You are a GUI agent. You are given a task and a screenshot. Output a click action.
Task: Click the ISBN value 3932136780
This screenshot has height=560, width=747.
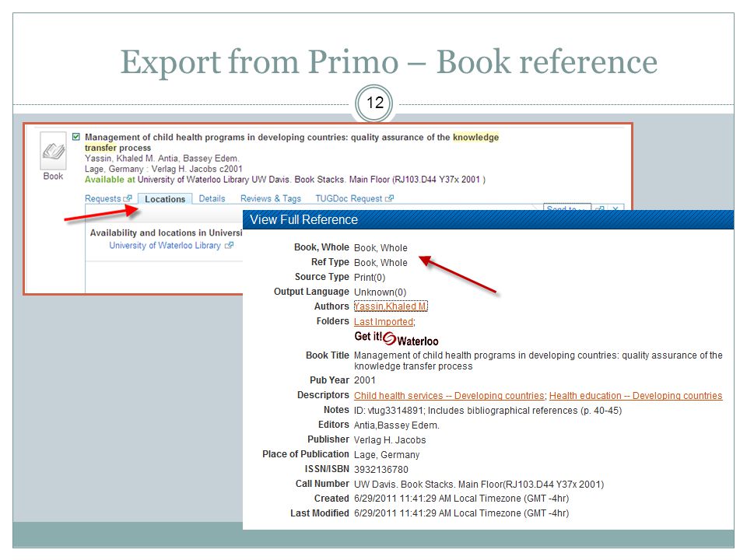click(381, 470)
